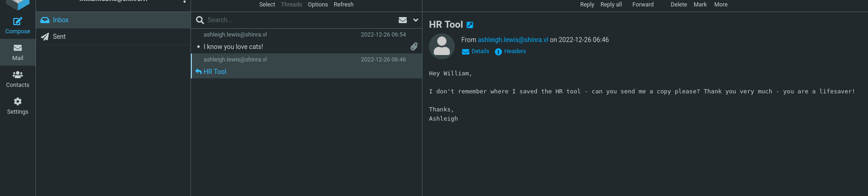The image size is (868, 196).
Task: Open the Contacts page
Action: [18, 79]
